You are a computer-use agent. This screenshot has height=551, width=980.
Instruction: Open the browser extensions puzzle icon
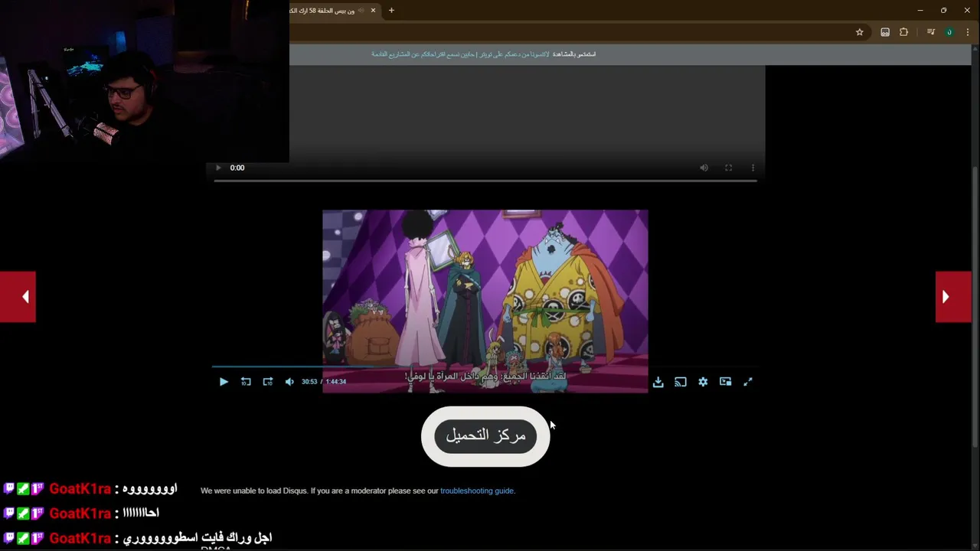(903, 32)
